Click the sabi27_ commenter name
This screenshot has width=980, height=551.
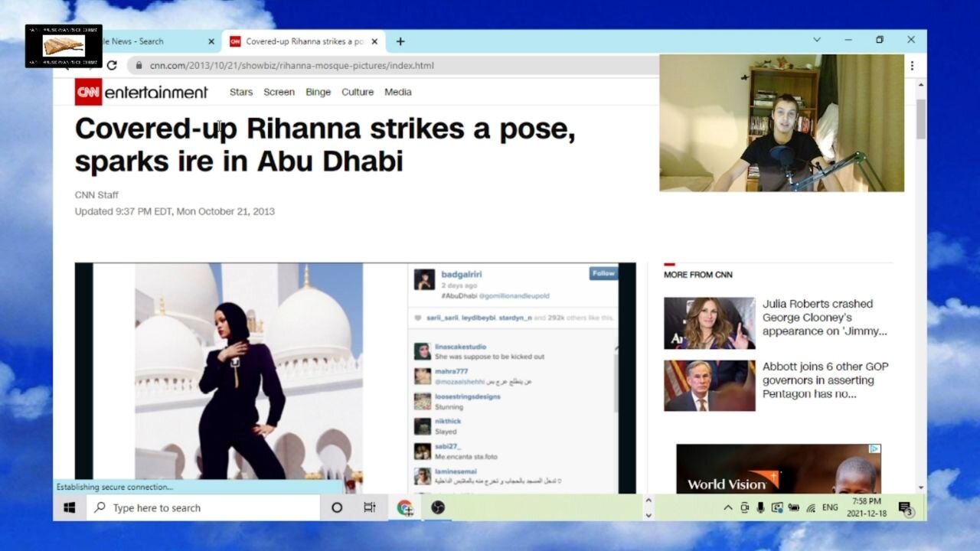[448, 446]
